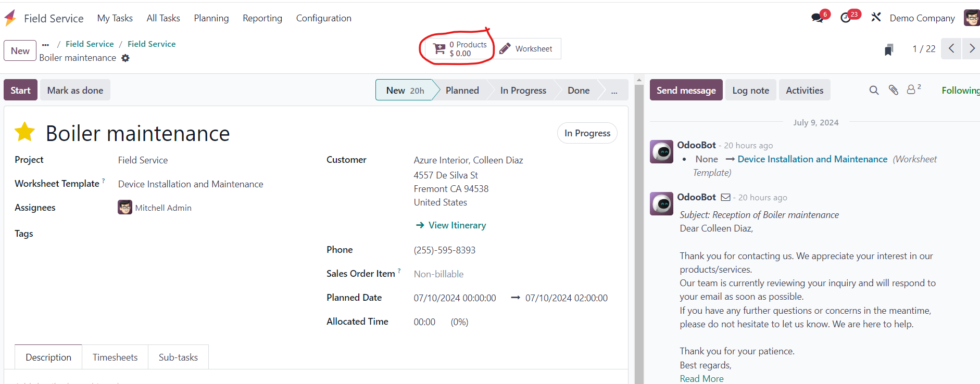The image size is (980, 384).
Task: Set stage to In Progress in status bar
Action: coord(523,90)
